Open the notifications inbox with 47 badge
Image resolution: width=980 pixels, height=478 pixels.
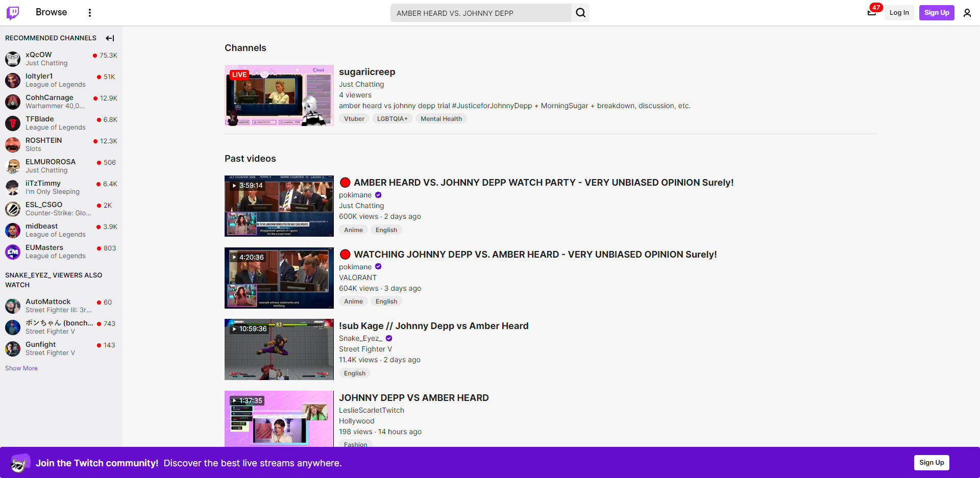coord(872,12)
